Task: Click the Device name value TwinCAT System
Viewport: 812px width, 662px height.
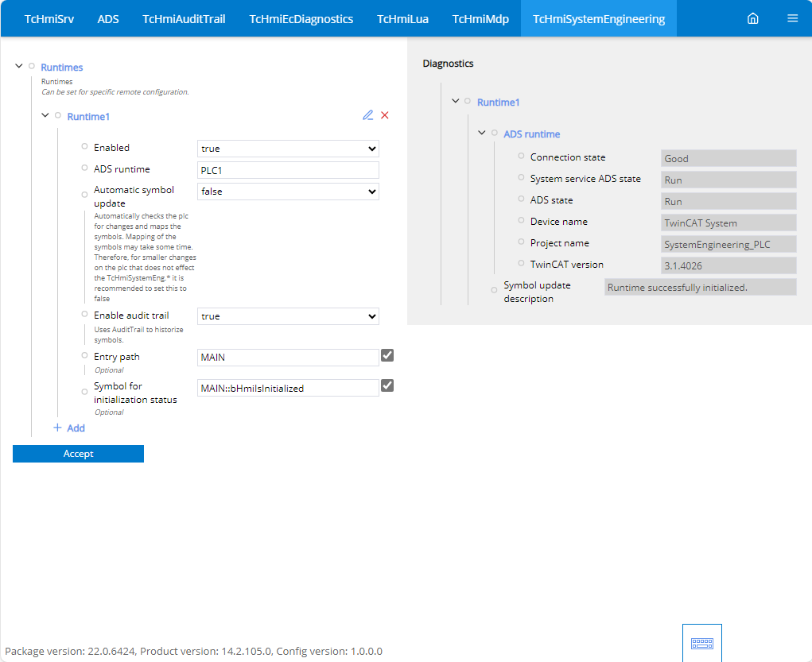Action: click(x=728, y=223)
